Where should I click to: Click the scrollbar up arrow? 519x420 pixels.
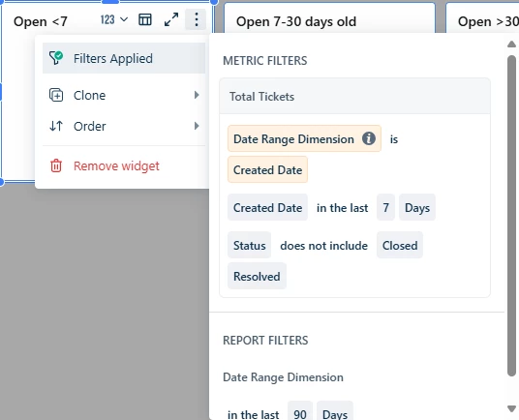tap(511, 44)
